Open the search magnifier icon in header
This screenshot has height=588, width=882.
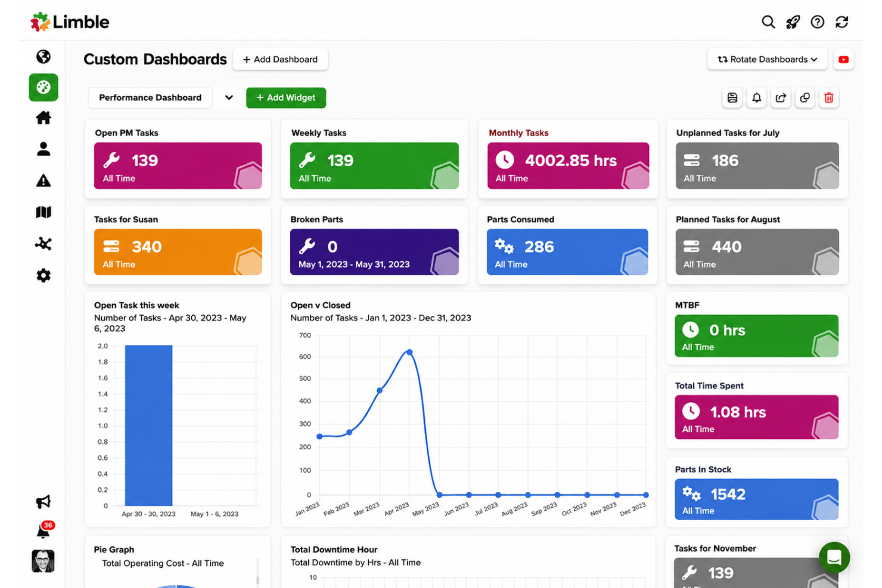coord(768,22)
